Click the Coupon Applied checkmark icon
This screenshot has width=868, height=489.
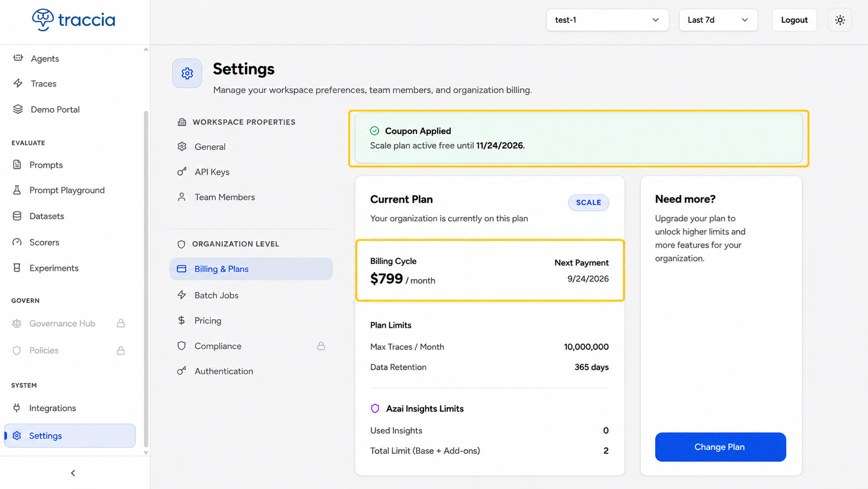(x=374, y=131)
